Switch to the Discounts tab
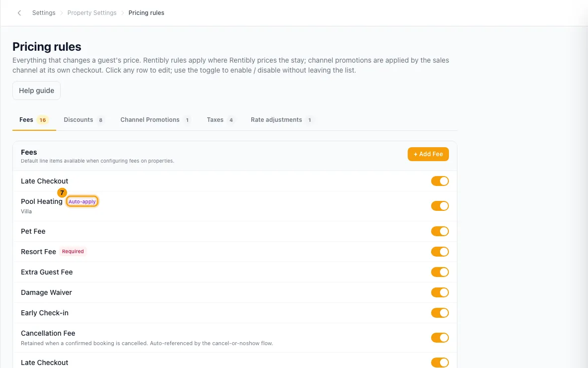This screenshot has height=368, width=588. (x=84, y=120)
